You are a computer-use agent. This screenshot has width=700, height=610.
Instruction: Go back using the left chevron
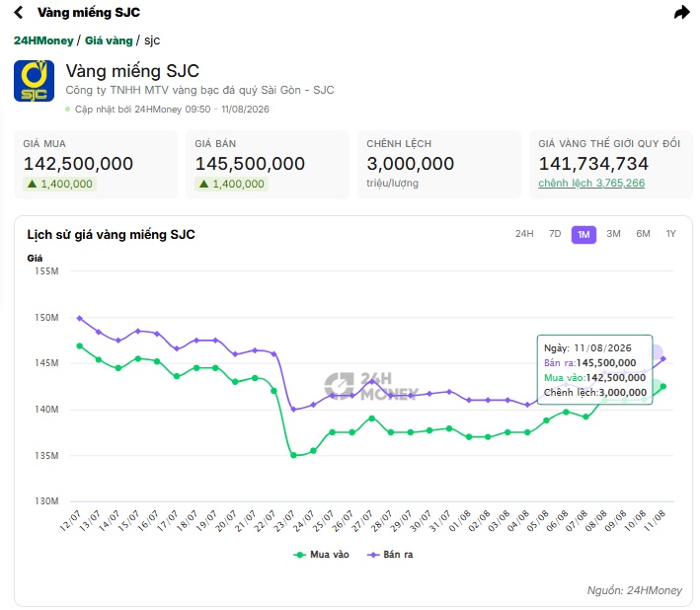point(19,12)
